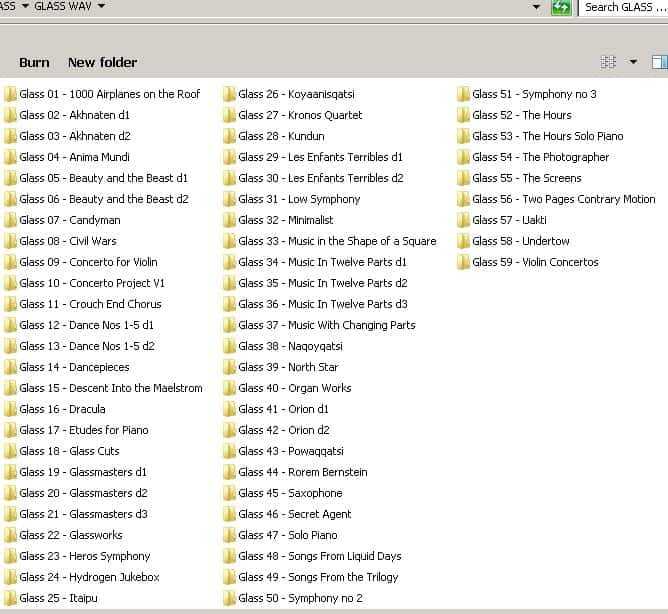Select folder icon of Glass 32 - Minimalist
This screenshot has height=614, width=668.
pyautogui.click(x=229, y=220)
